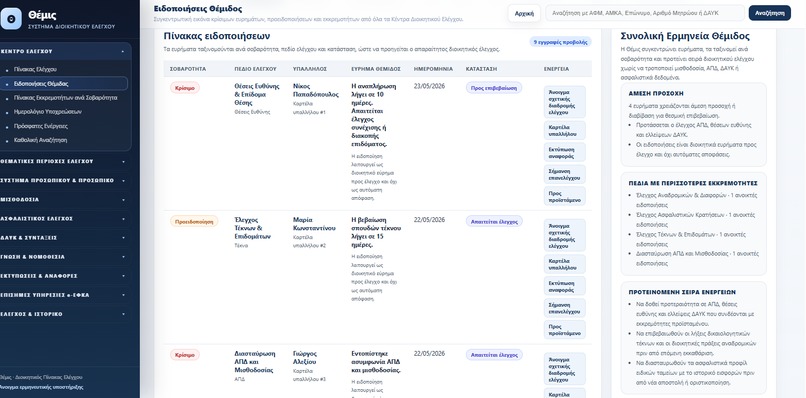Click Καρτέλα υπαλλήλου #2 link
This screenshot has width=806, height=398.
tap(309, 242)
